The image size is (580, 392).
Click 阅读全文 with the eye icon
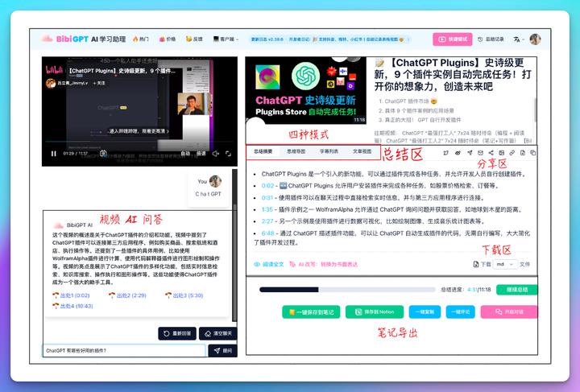[x=268, y=264]
